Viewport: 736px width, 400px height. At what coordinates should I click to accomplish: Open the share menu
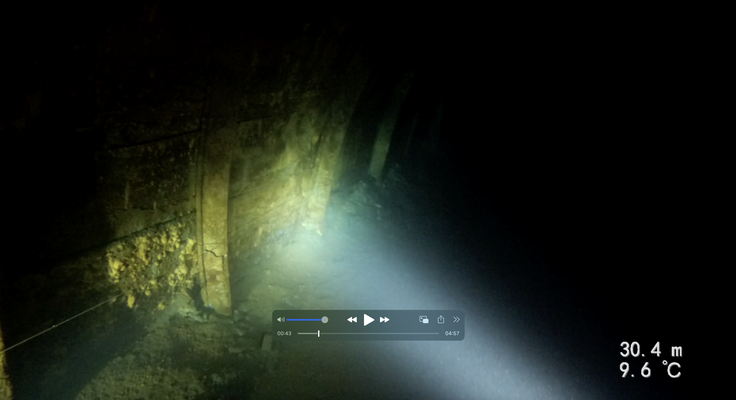441,319
